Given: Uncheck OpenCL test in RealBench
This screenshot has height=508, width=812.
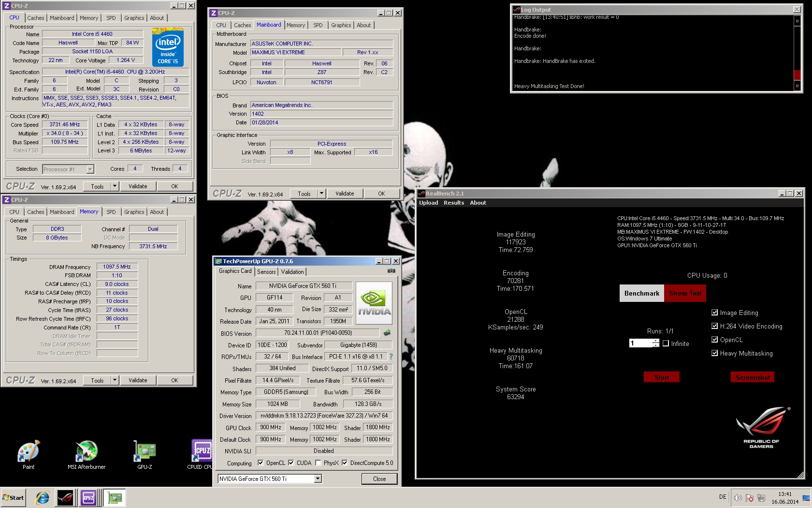Looking at the screenshot, I should coord(714,340).
